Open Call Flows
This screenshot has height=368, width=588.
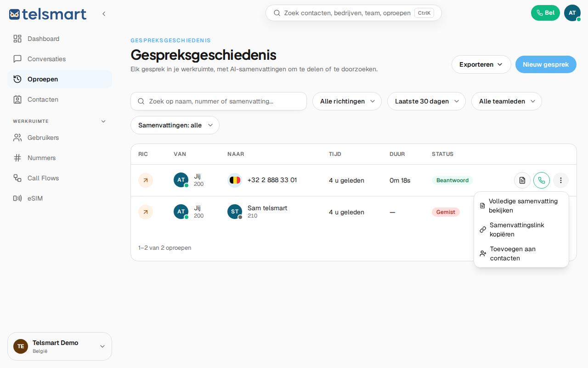tap(60, 178)
